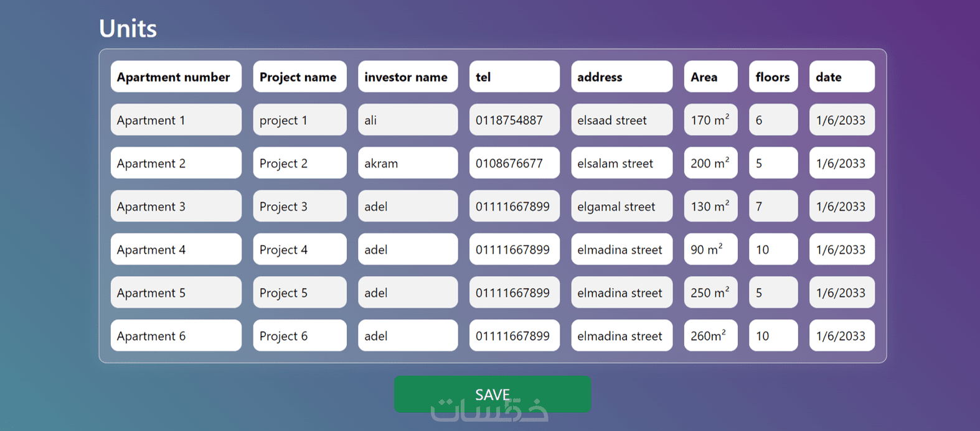Select the Apartment 1 number field
Screen dimensions: 980x431
click(176, 120)
